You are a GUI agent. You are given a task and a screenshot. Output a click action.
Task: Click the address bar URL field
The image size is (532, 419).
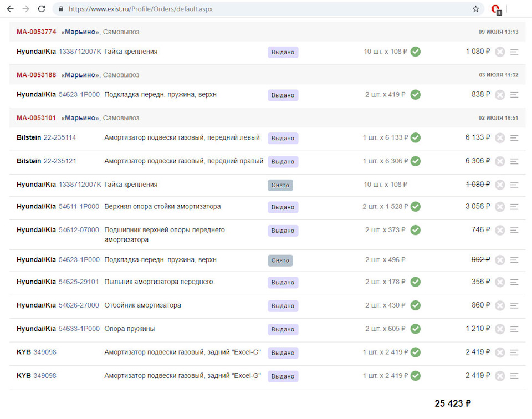[x=266, y=9]
